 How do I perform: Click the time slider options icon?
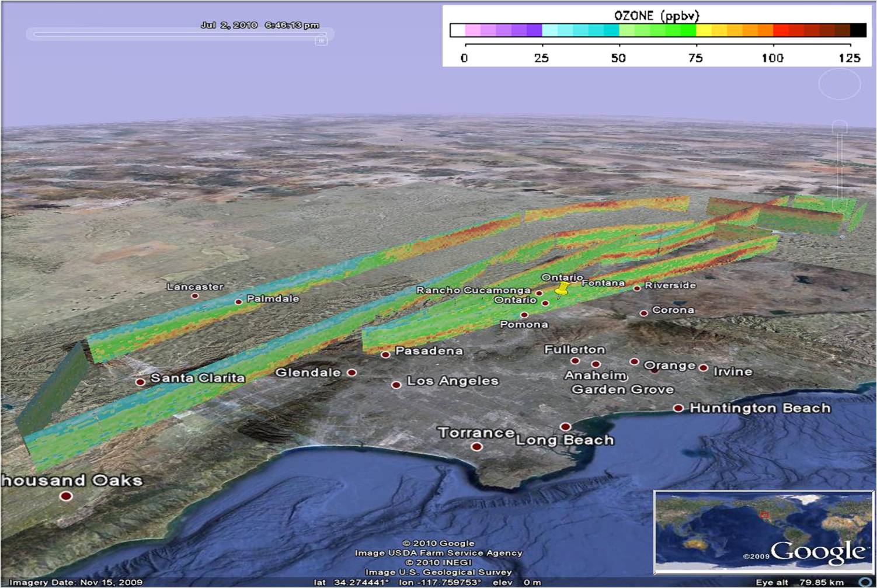click(x=321, y=40)
